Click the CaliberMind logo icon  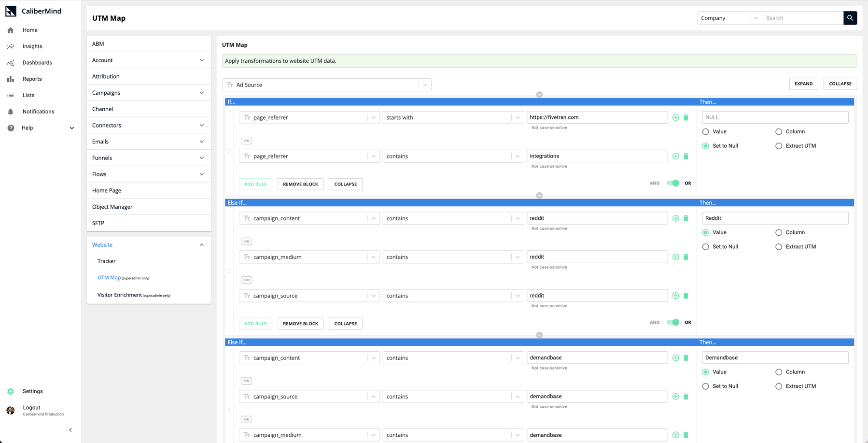(x=11, y=11)
